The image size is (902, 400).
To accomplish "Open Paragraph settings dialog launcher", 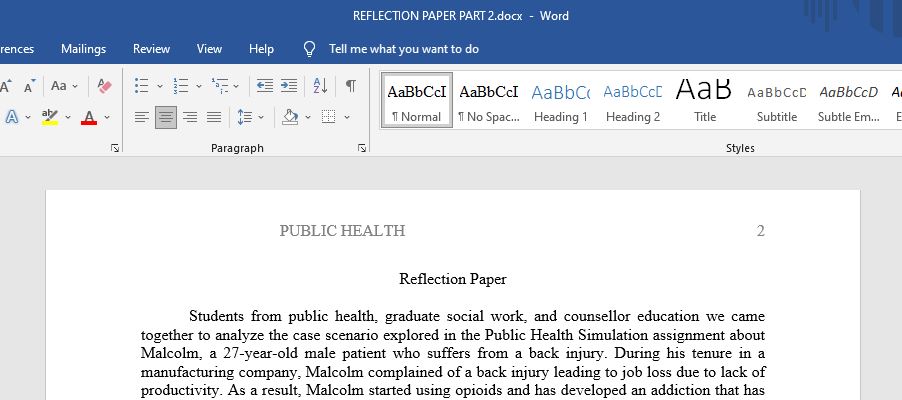I will pyautogui.click(x=362, y=148).
